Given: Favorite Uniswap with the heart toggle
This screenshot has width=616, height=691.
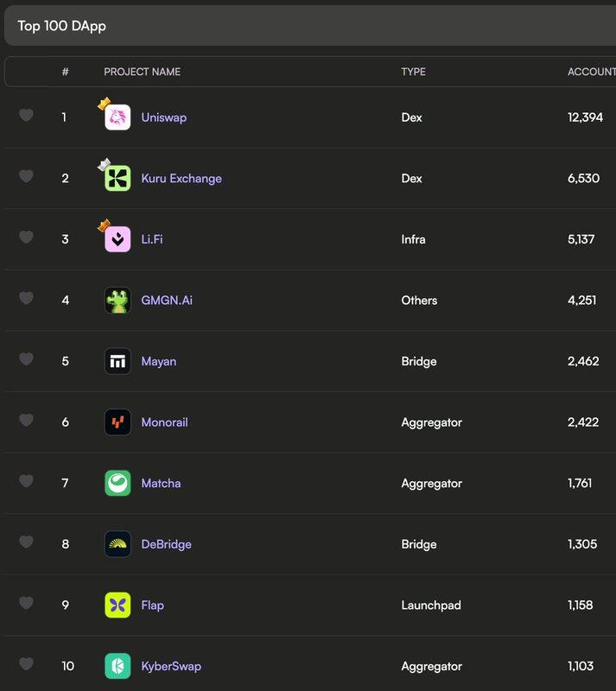Looking at the screenshot, I should (26, 115).
